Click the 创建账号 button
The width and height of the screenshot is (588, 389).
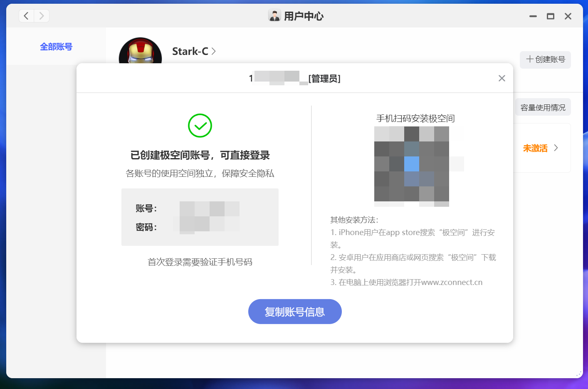545,59
